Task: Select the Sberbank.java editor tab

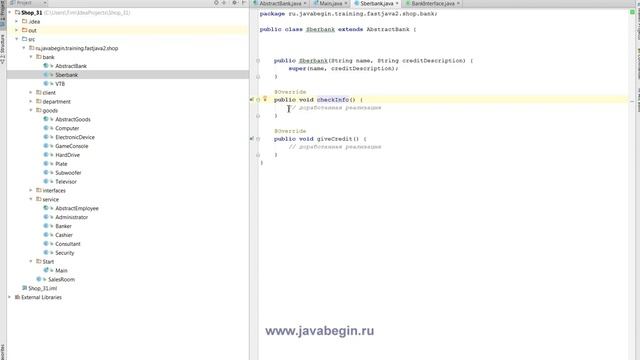Action: coord(376,3)
